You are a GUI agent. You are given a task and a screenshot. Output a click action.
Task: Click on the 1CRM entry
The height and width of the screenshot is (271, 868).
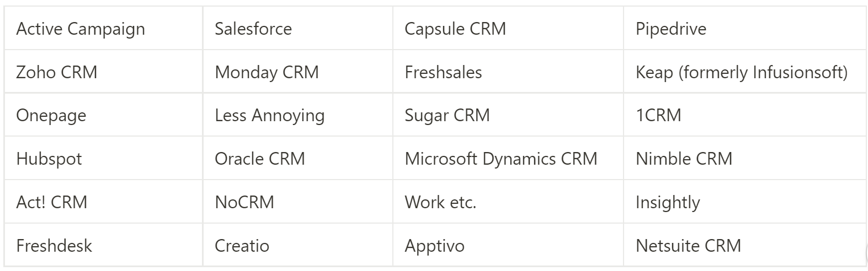click(x=658, y=116)
